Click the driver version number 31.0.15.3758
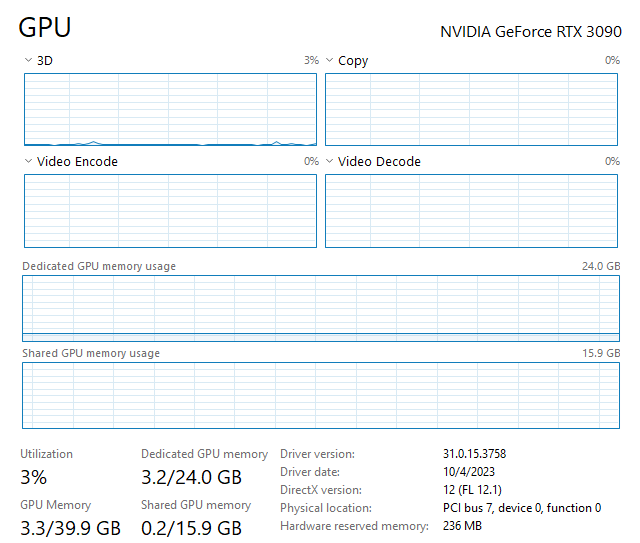 [x=474, y=454]
